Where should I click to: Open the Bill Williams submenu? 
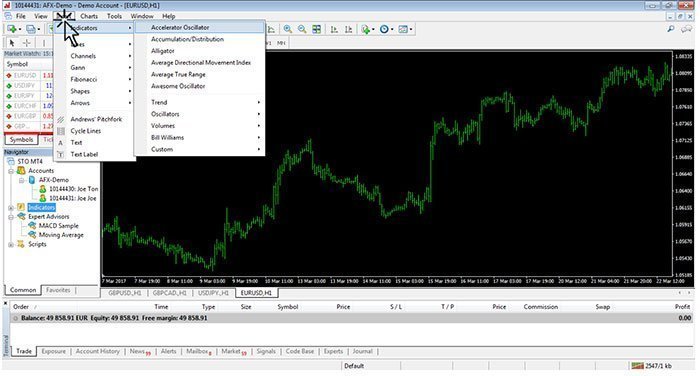(199, 138)
